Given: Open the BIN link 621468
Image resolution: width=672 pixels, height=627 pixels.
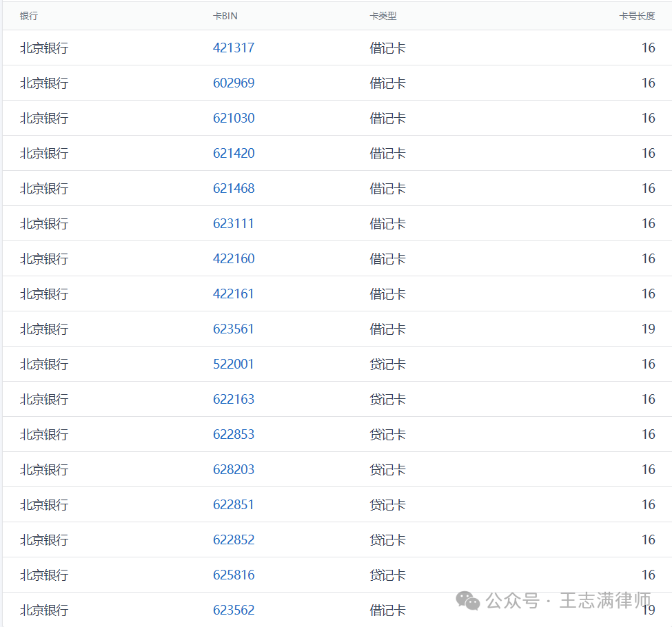Looking at the screenshot, I should 234,188.
